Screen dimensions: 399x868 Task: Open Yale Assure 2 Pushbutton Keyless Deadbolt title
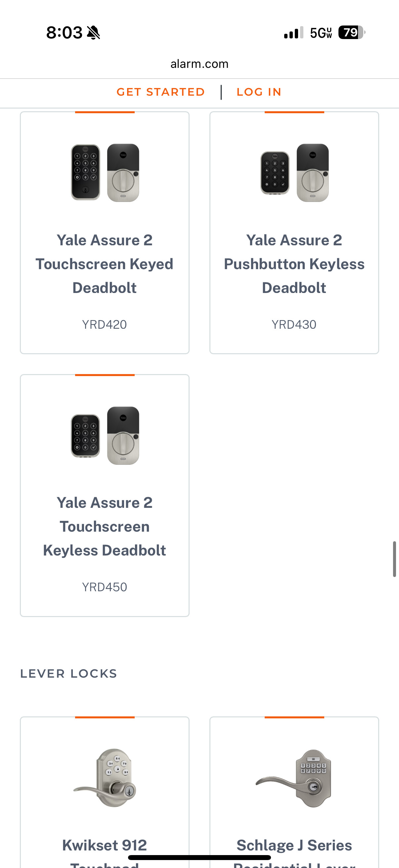click(x=294, y=264)
